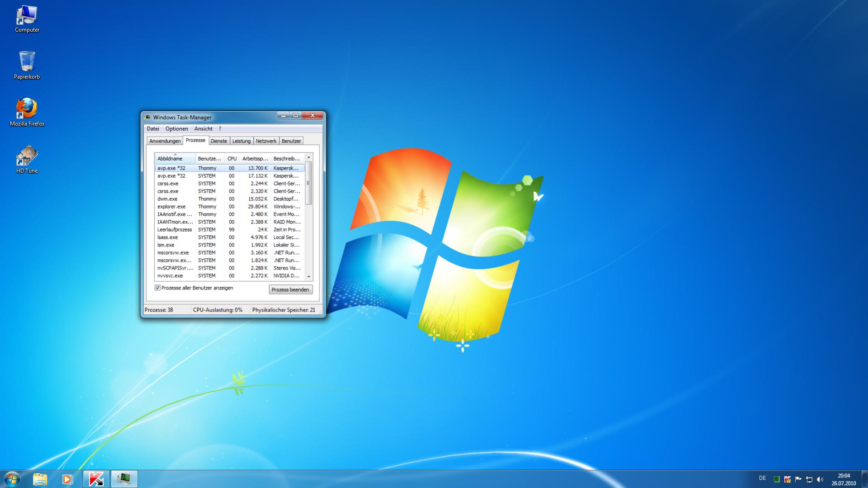The height and width of the screenshot is (488, 868).
Task: Select avp.exe *32 row owned by SYSTEM
Action: pyautogui.click(x=230, y=176)
